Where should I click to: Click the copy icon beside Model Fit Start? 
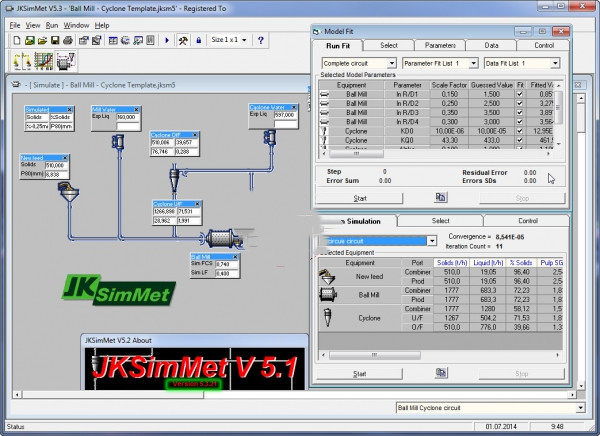(x=441, y=198)
